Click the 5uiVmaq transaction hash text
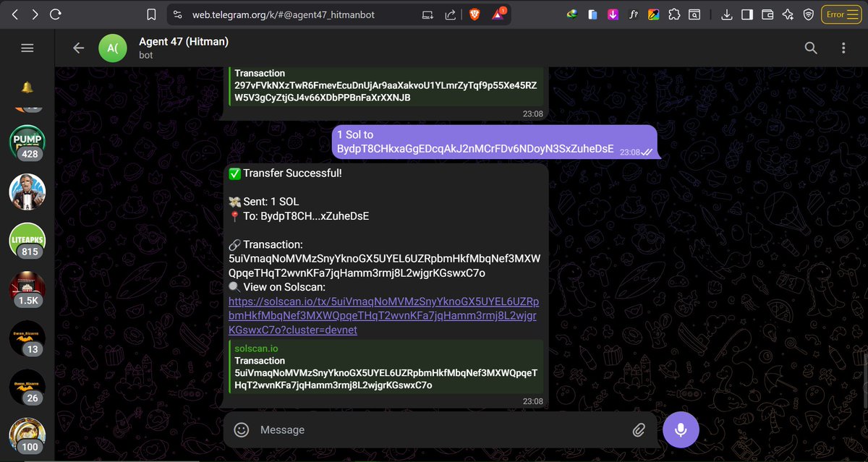The width and height of the screenshot is (868, 462). [x=384, y=266]
